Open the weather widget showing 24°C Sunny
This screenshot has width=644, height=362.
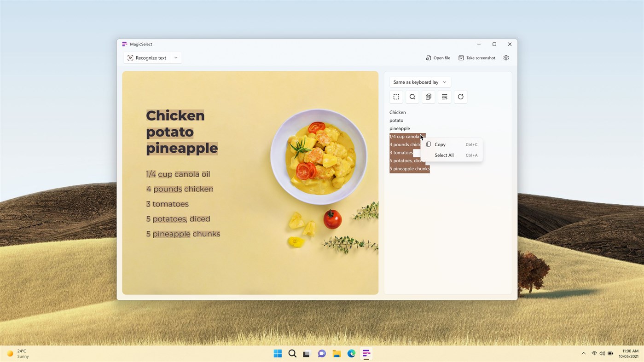tap(18, 353)
